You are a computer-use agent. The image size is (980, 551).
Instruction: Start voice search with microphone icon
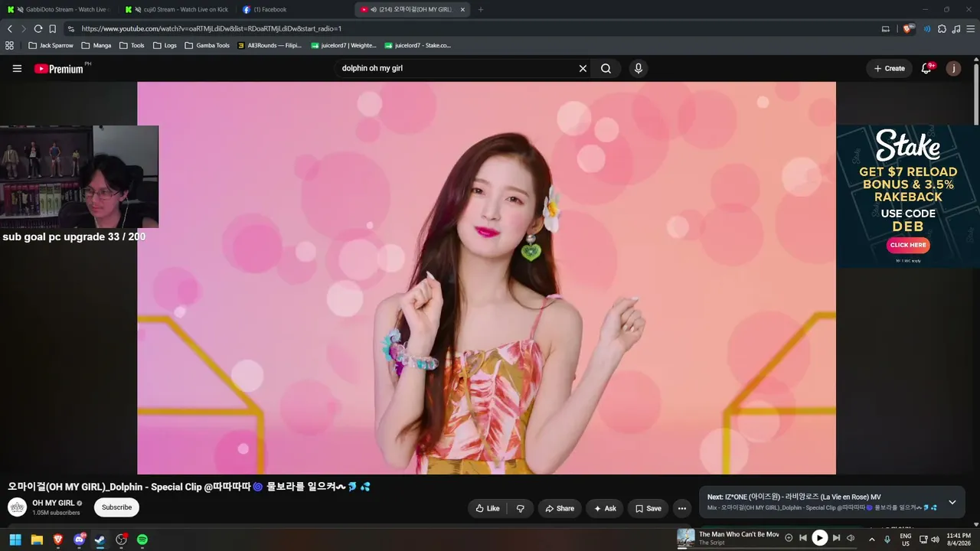click(x=639, y=68)
